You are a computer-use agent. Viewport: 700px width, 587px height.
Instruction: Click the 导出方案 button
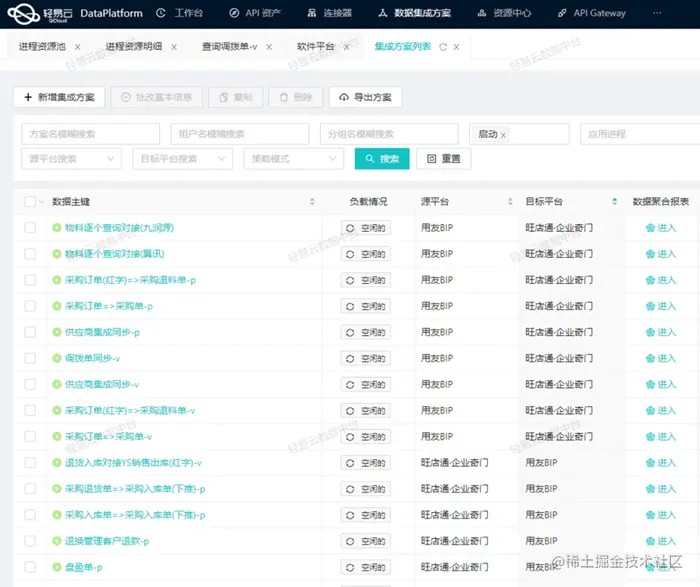click(365, 97)
